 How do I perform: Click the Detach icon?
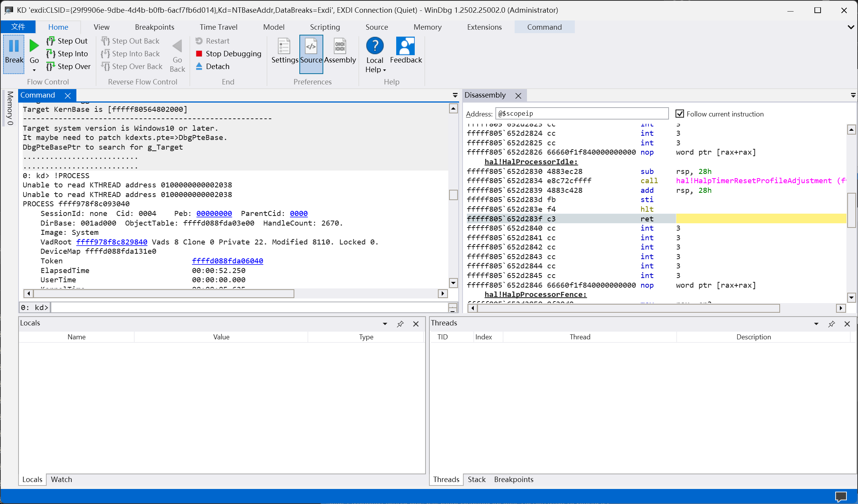click(x=199, y=66)
